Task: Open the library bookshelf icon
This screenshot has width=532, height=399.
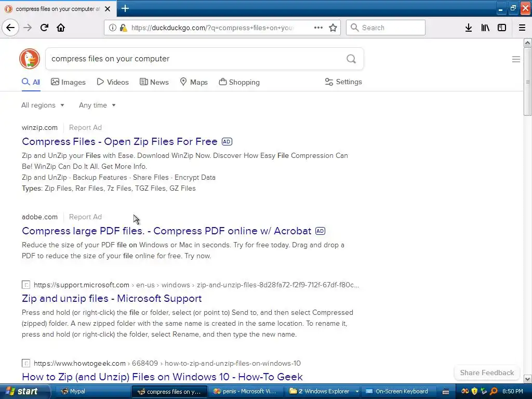Action: click(485, 28)
